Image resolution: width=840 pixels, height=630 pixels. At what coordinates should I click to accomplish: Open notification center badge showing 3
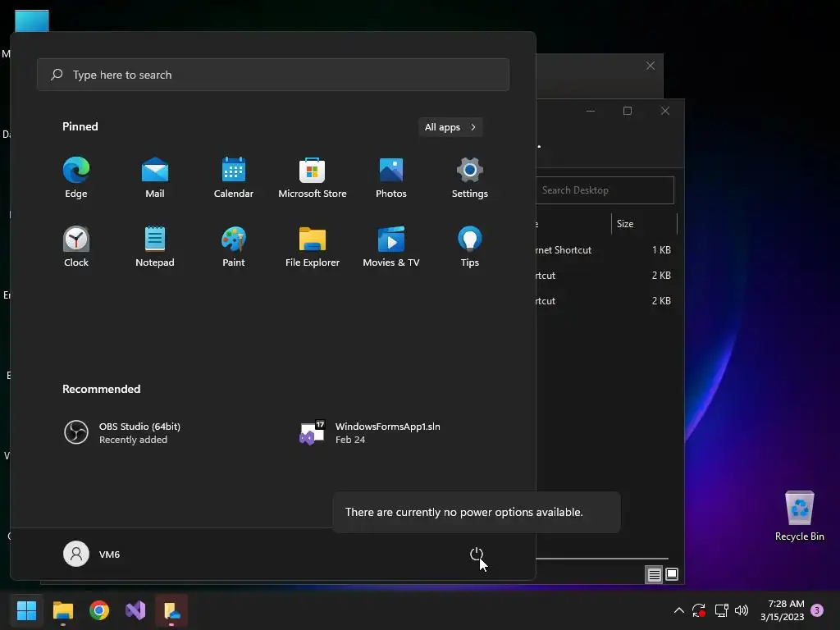click(x=817, y=610)
